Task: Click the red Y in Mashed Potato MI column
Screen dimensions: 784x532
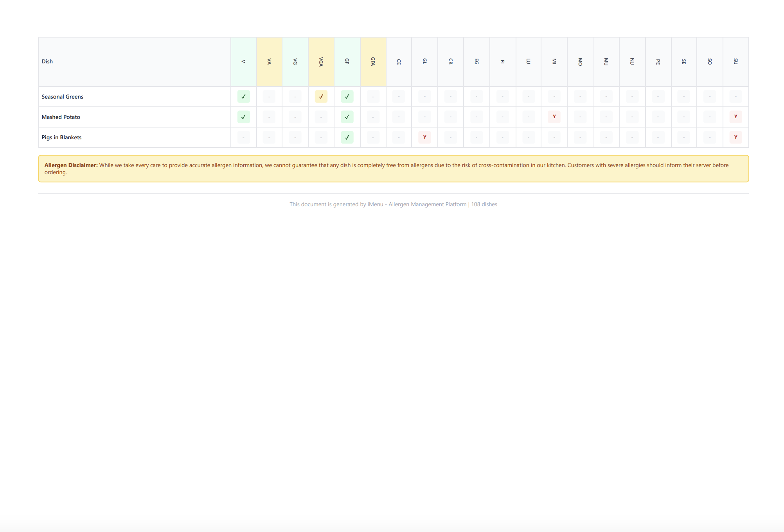Action: point(554,117)
